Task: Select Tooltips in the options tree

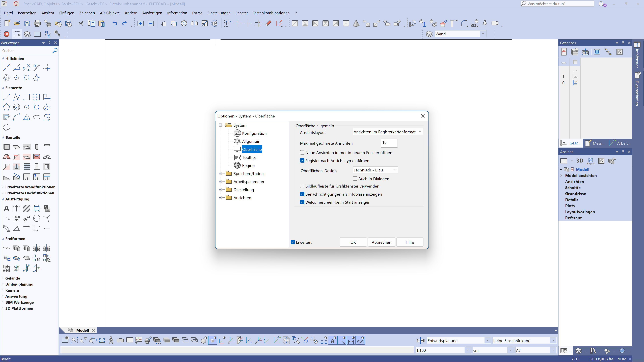Action: [x=249, y=157]
